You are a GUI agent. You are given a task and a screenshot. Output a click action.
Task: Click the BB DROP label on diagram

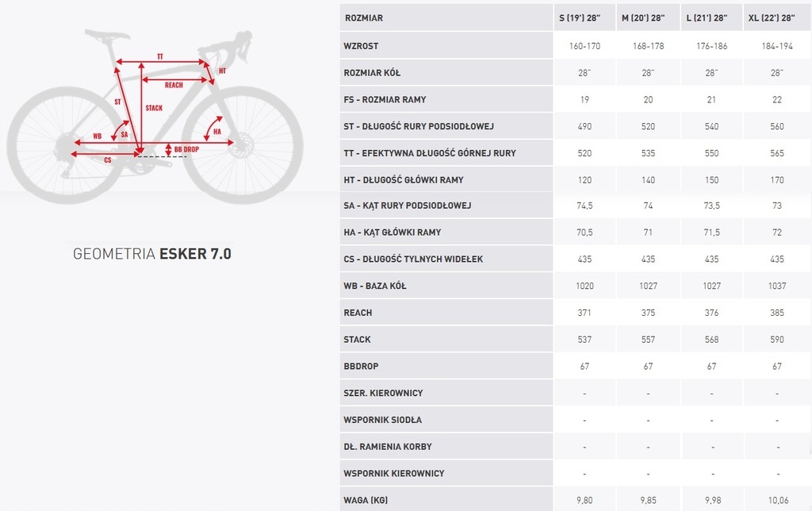coord(186,149)
